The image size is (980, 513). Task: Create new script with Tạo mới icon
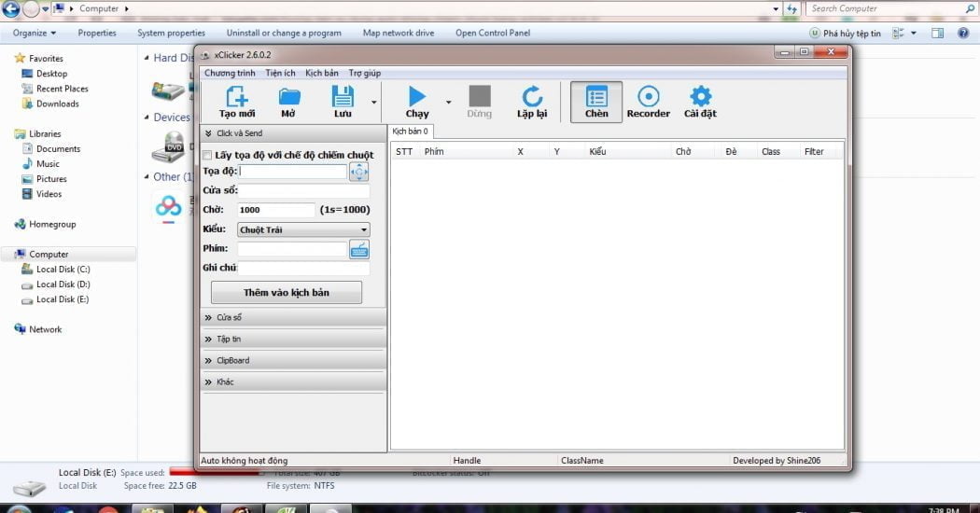click(237, 102)
